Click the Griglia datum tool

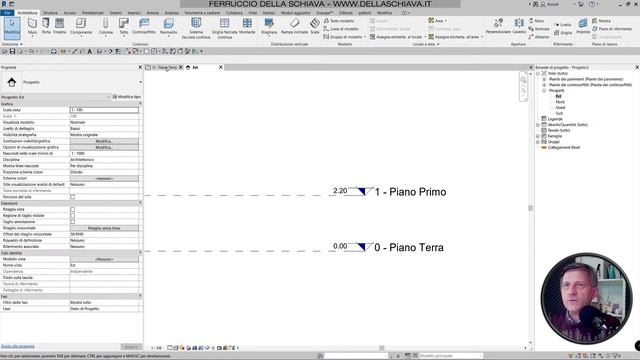[563, 33]
